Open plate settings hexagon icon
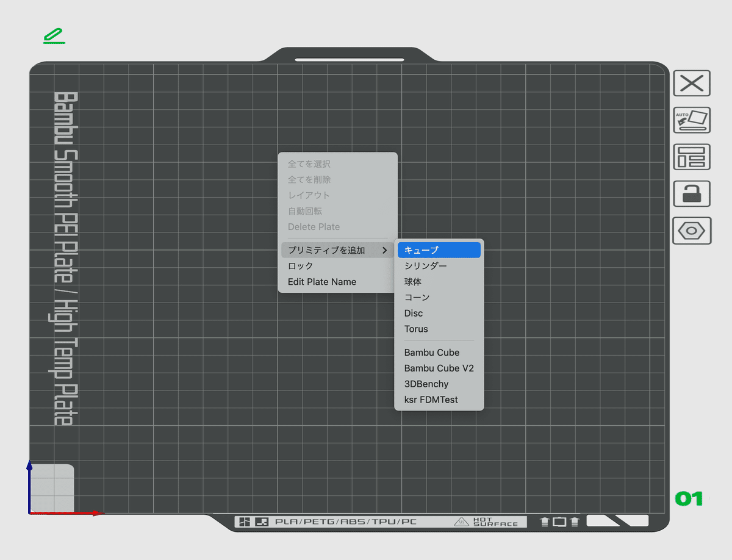 692,231
